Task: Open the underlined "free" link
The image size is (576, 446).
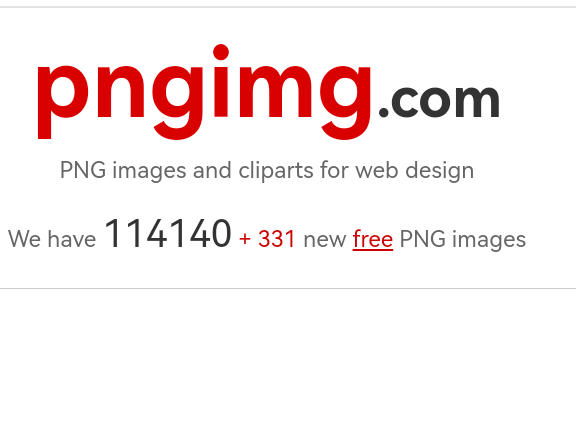Action: pyautogui.click(x=372, y=240)
